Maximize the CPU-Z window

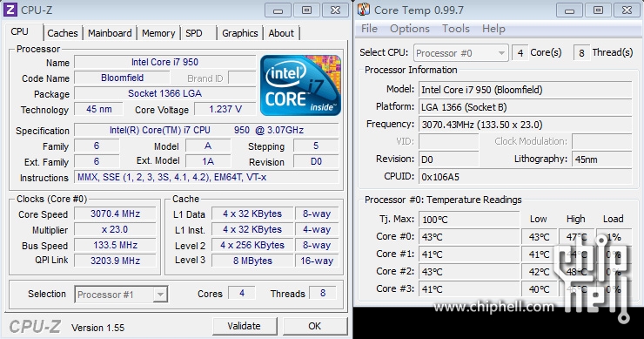pyautogui.click(x=306, y=10)
